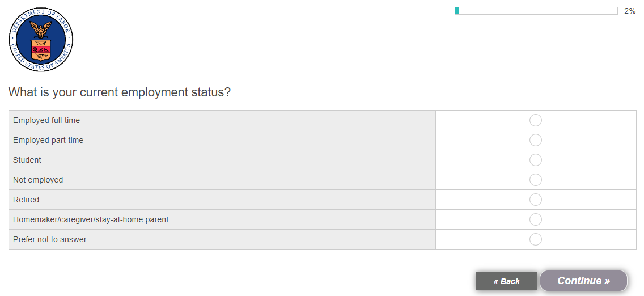Click the "Homemaker/caregiver/stay-at-home parent" label text

tap(91, 219)
